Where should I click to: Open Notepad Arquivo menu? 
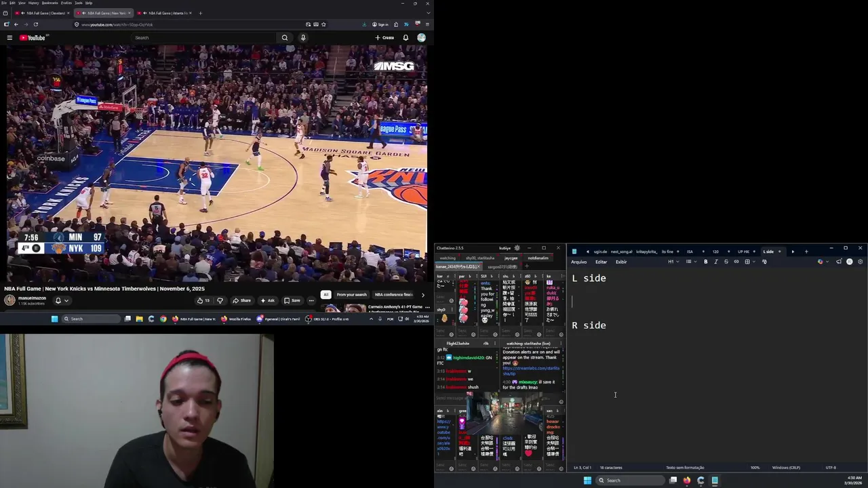tap(579, 262)
